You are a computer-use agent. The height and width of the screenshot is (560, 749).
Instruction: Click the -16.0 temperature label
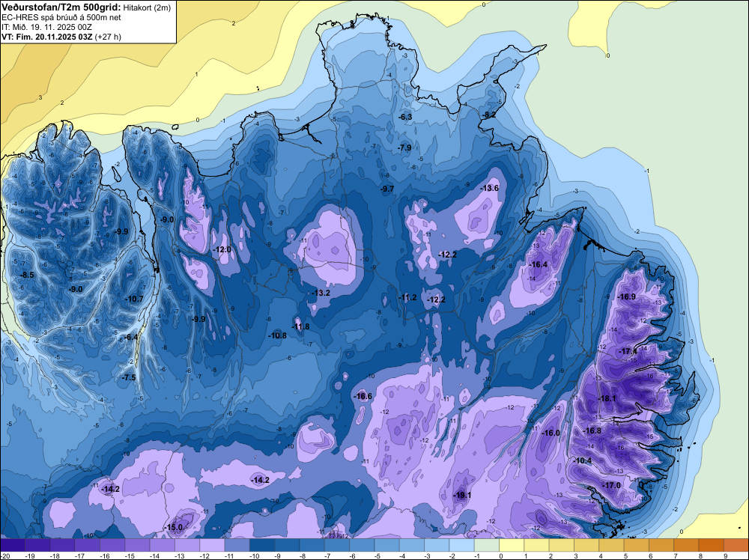click(551, 433)
